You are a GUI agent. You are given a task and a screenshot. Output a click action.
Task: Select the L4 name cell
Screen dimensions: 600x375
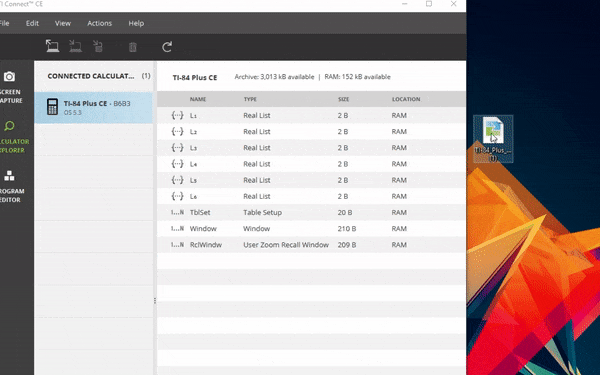pyautogui.click(x=193, y=164)
